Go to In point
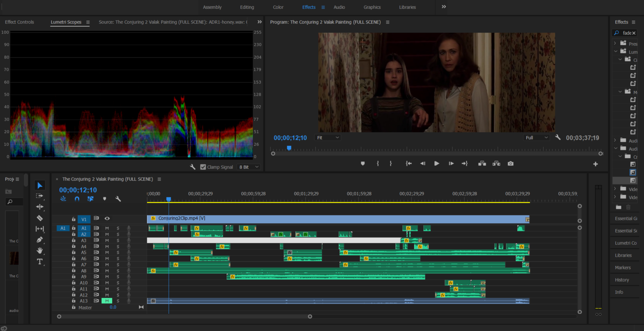The width and height of the screenshot is (644, 331). coord(408,163)
